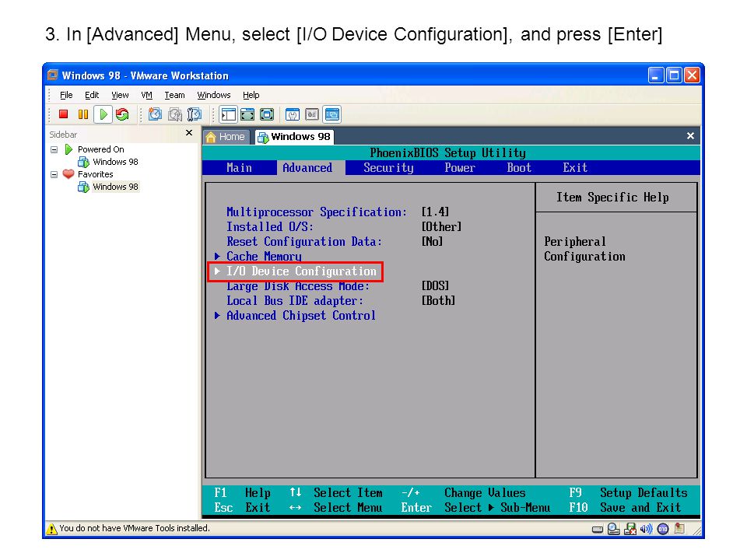Open the Snapshot Manager wrench-clock icon
This screenshot has height=560, width=747.
(195, 114)
